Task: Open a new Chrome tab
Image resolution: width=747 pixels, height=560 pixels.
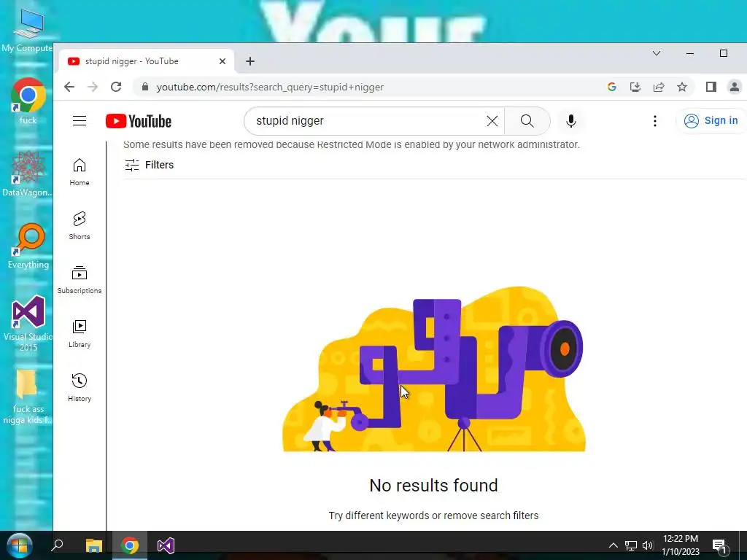Action: click(250, 61)
